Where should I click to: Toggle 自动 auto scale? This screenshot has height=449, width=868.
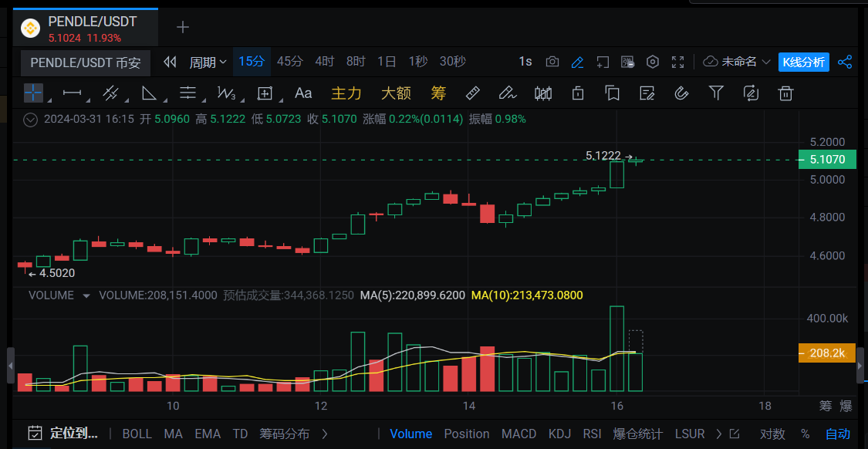click(x=838, y=434)
